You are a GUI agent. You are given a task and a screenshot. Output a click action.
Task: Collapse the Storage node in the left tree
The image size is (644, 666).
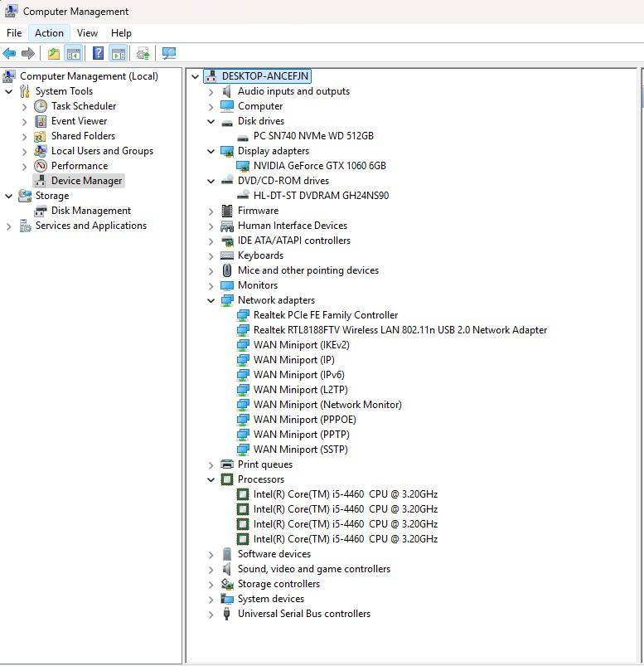point(9,196)
